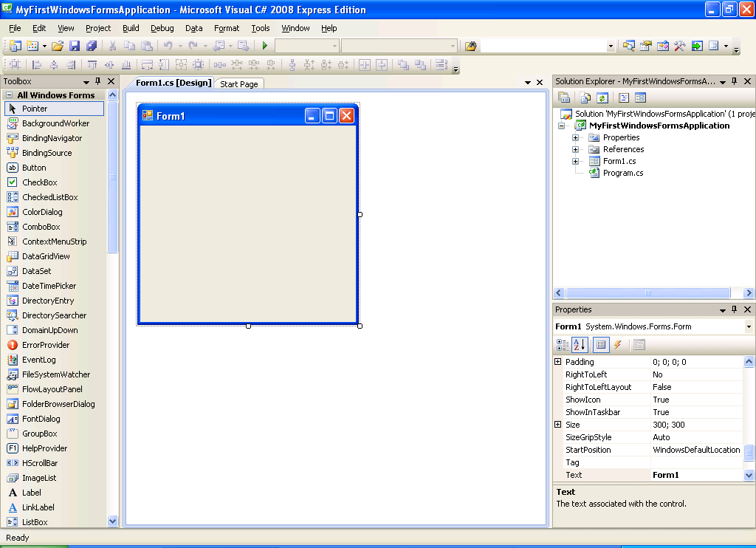Expand the Size property row

(558, 425)
